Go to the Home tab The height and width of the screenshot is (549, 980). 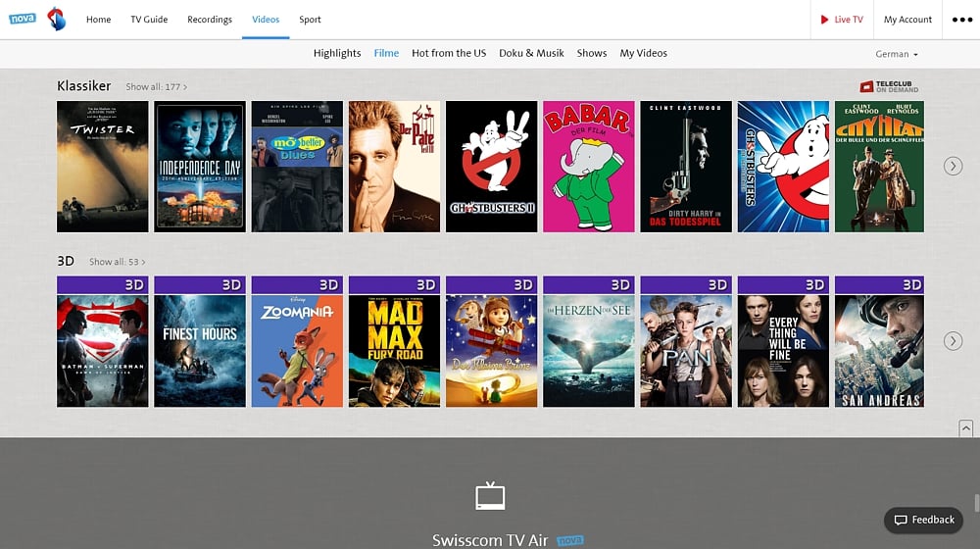98,20
